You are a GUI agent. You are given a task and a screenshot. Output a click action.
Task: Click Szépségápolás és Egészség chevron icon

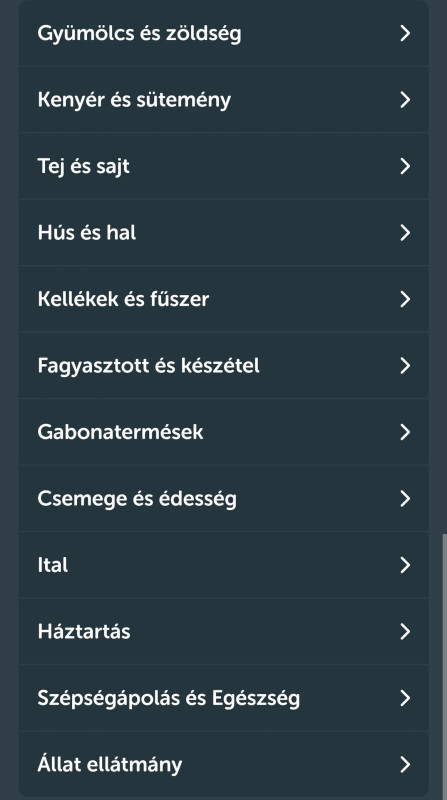pyautogui.click(x=405, y=698)
